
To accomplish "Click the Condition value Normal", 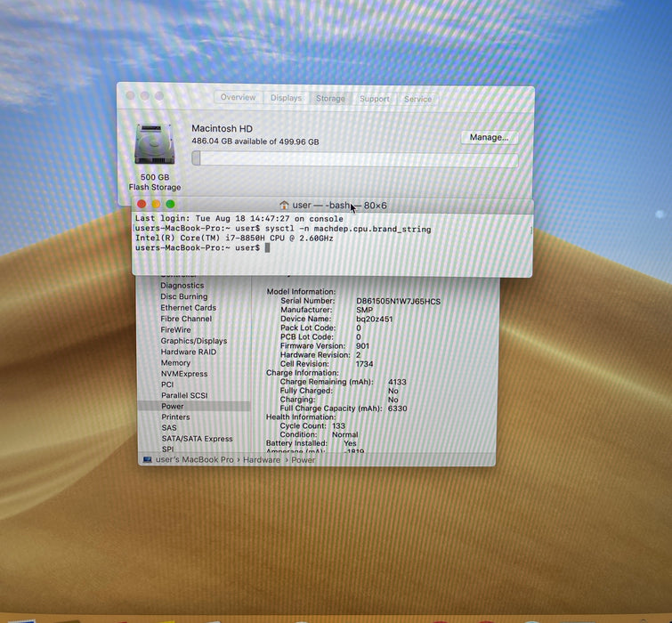I will pos(345,434).
